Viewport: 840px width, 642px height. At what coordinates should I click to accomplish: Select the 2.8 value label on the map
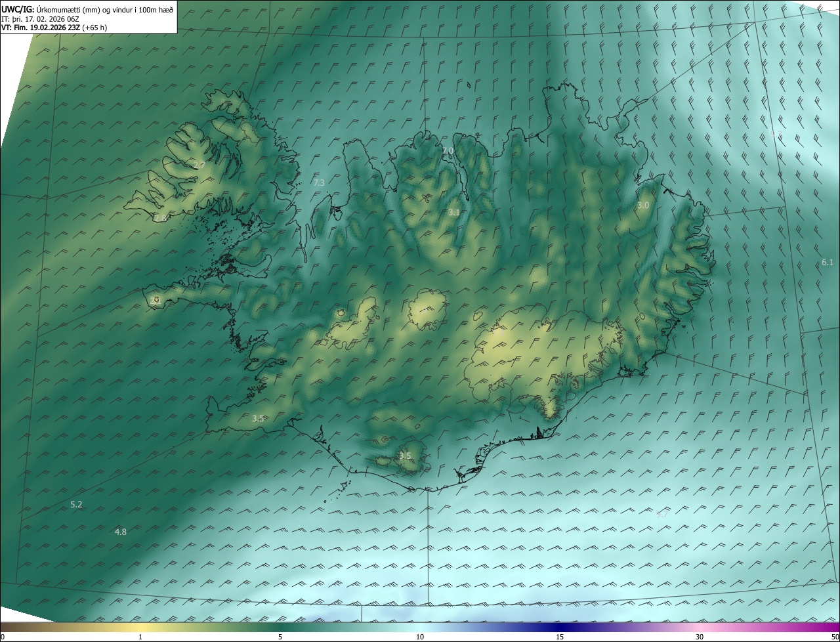[160, 218]
